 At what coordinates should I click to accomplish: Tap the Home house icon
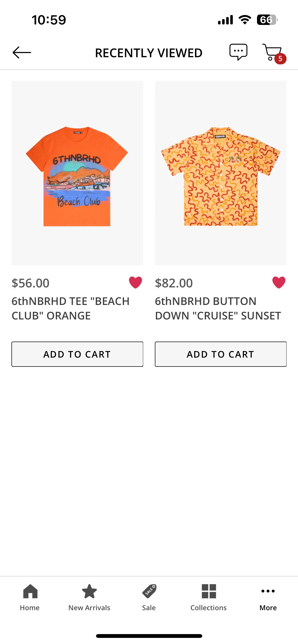pyautogui.click(x=30, y=591)
